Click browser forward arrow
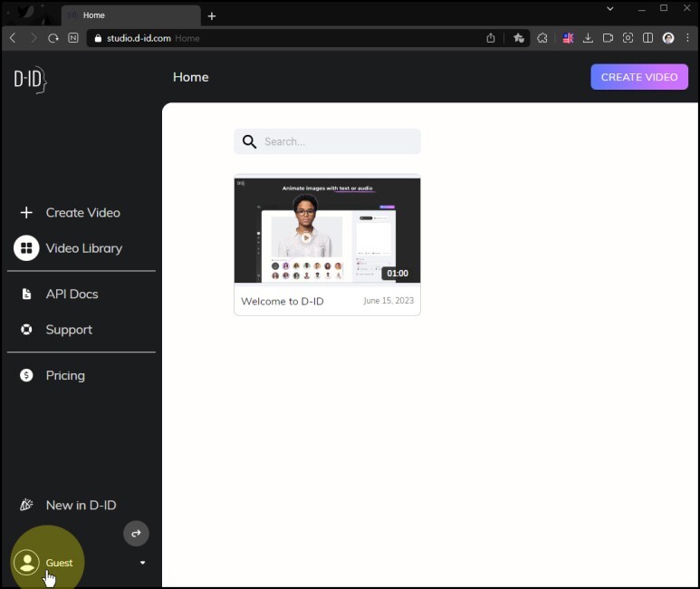Viewport: 700px width, 589px height. pos(33,38)
